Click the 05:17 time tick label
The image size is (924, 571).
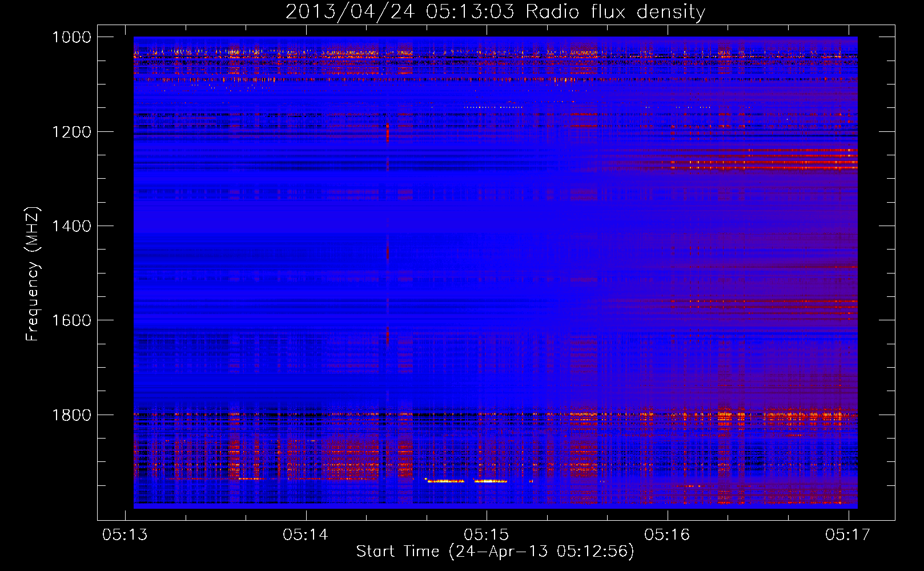click(848, 534)
